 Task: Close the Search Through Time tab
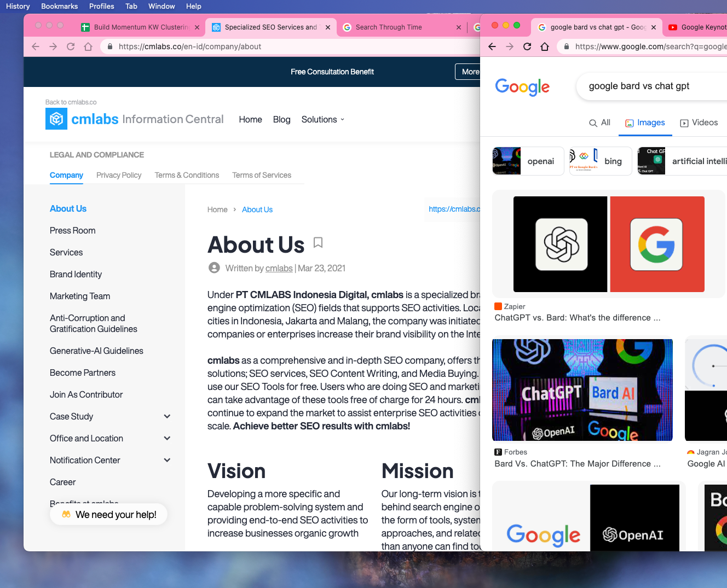pyautogui.click(x=459, y=27)
